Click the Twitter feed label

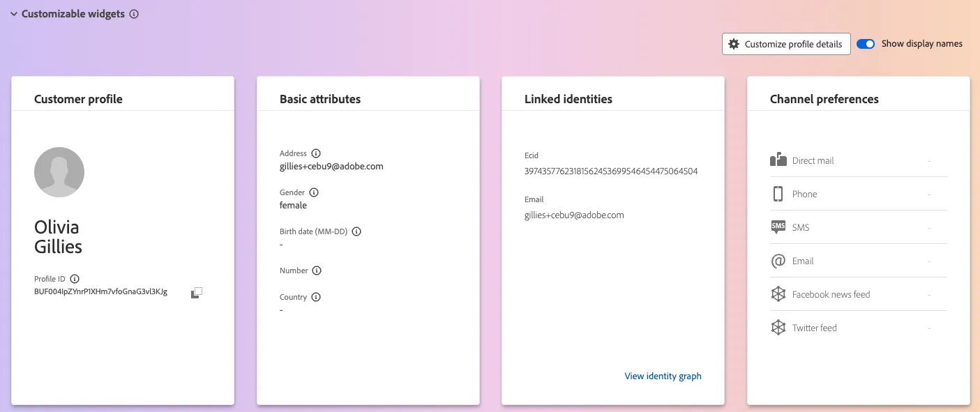point(815,328)
